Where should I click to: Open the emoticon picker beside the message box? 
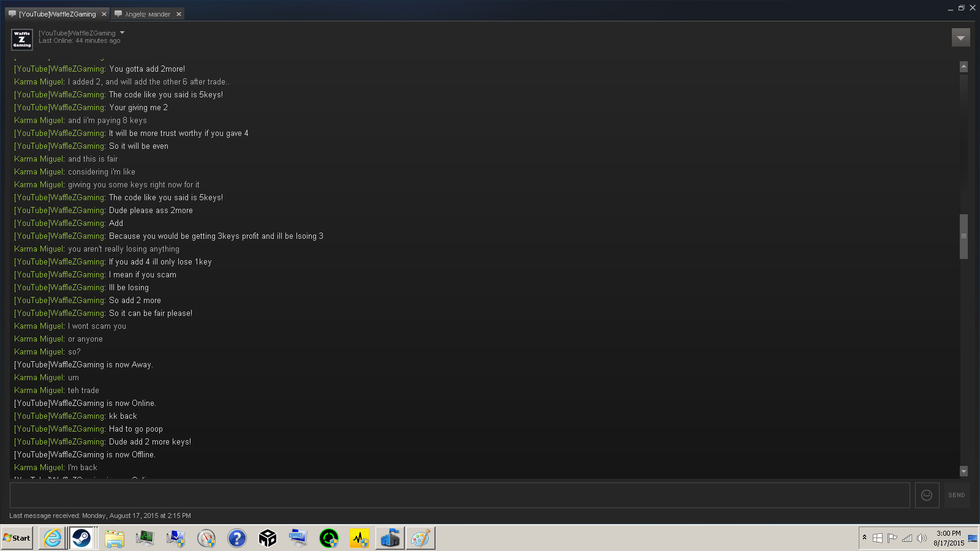coord(927,495)
